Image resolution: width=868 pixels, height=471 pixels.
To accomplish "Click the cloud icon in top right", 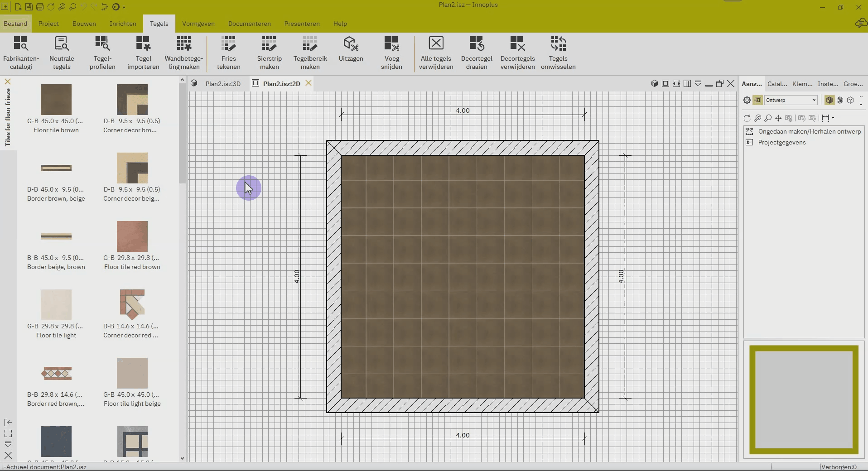I will click(x=861, y=23).
